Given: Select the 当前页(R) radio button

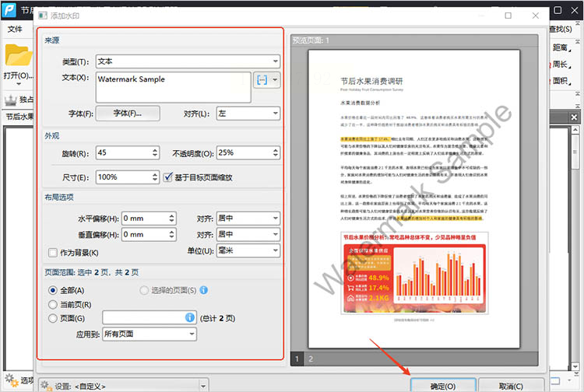Looking at the screenshot, I should [x=53, y=305].
